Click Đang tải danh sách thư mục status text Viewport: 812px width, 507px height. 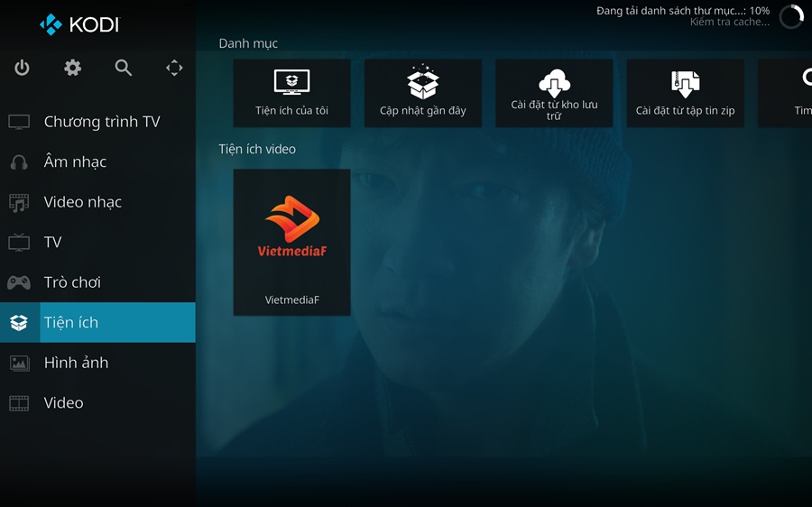click(683, 10)
